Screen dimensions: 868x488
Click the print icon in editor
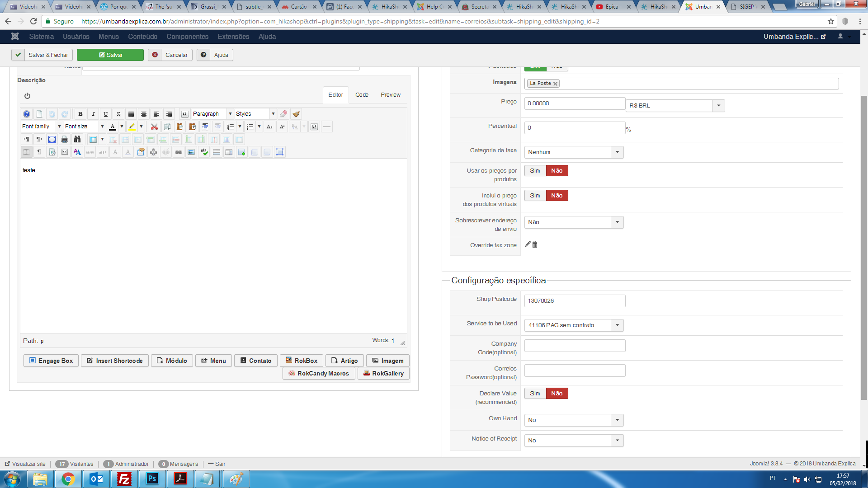[65, 139]
